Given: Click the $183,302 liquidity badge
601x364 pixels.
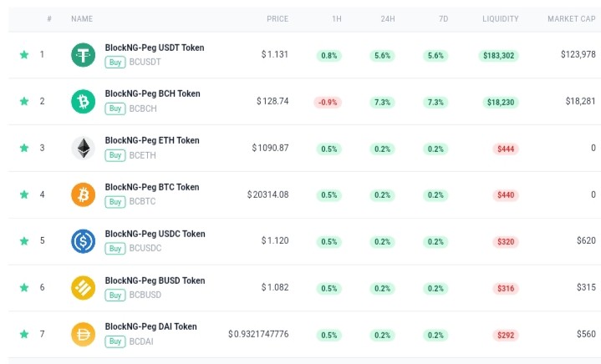Looking at the screenshot, I should pos(498,56).
